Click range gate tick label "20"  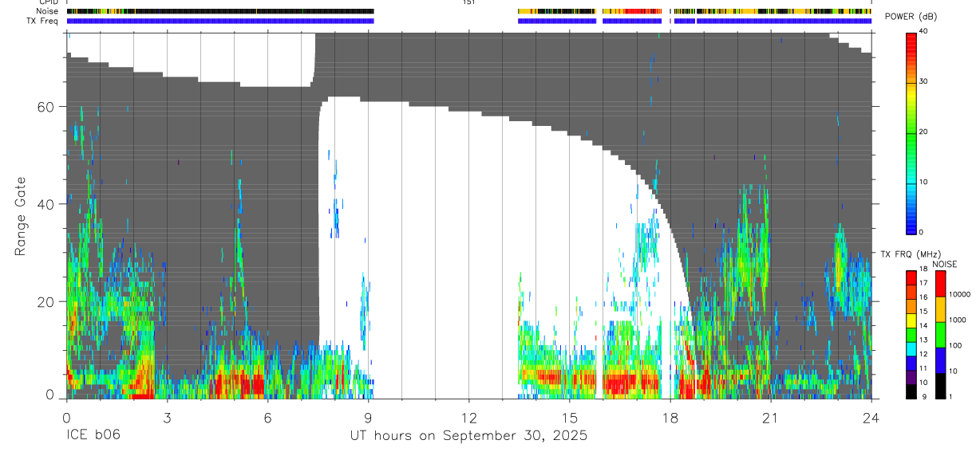pos(47,301)
